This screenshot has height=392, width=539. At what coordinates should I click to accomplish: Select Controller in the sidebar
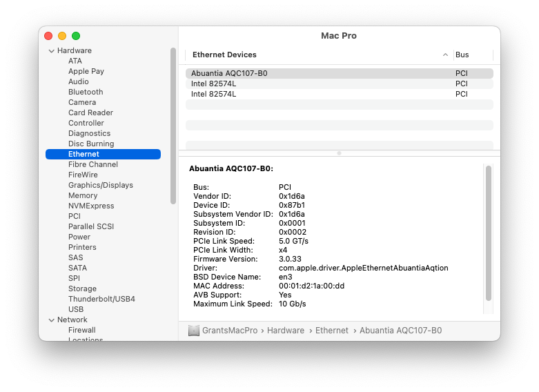click(86, 123)
